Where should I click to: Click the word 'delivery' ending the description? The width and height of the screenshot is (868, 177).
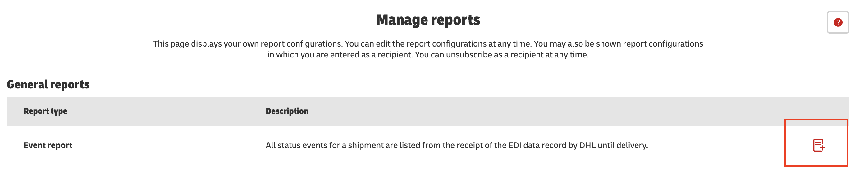[632, 145]
